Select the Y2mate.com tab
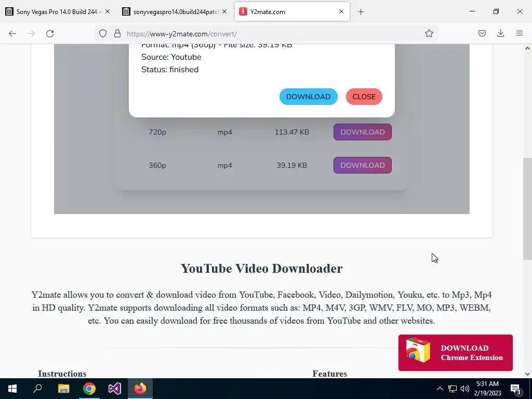Image resolution: width=532 pixels, height=399 pixels. coord(292,12)
